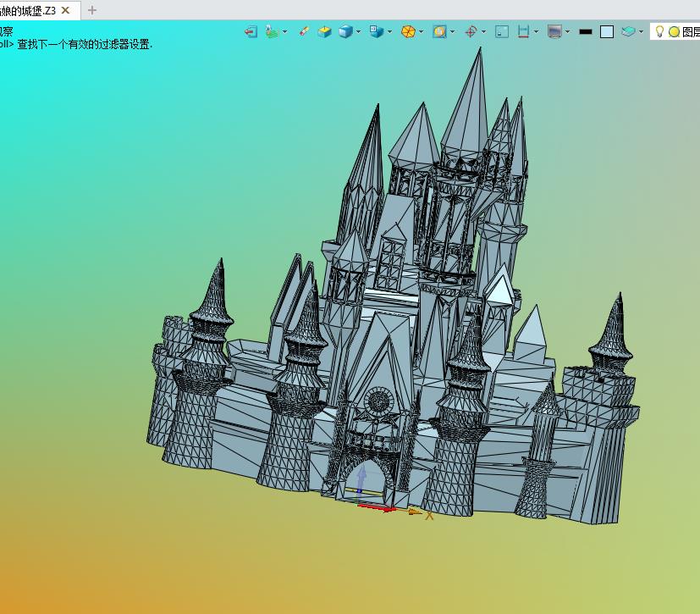
Task: Add a new tab with plus button
Action: 92,10
